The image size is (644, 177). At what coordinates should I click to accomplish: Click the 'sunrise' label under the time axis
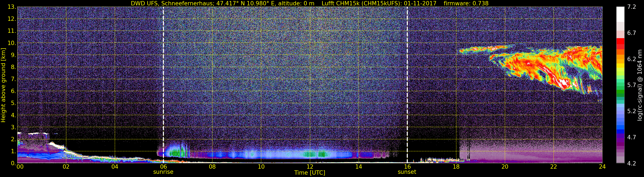point(163,172)
